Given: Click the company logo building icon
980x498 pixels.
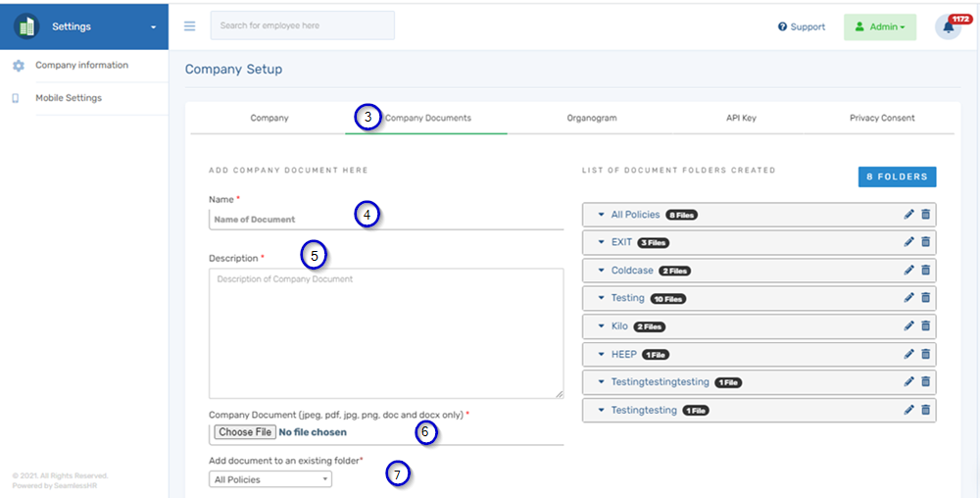Looking at the screenshot, I should point(26,26).
